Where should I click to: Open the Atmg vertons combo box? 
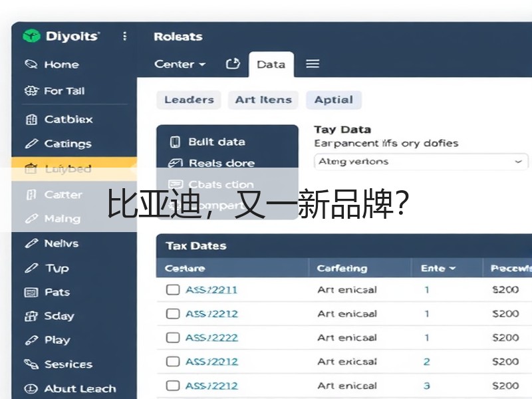point(421,162)
